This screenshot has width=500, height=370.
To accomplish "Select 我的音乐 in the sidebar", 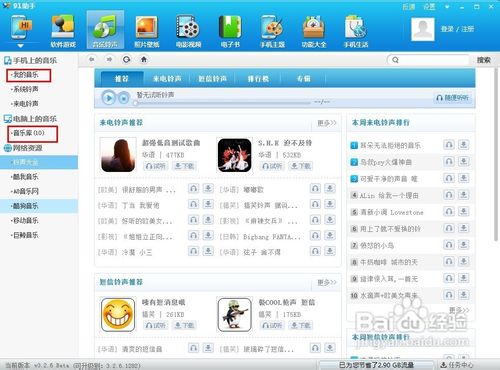I will click(x=29, y=75).
